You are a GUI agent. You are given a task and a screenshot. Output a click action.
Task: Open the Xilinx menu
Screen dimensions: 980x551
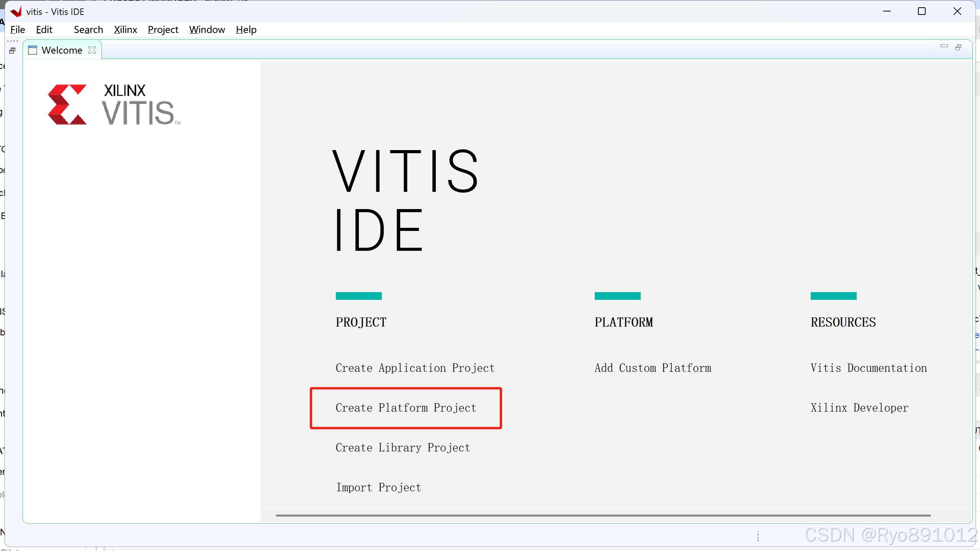[125, 30]
